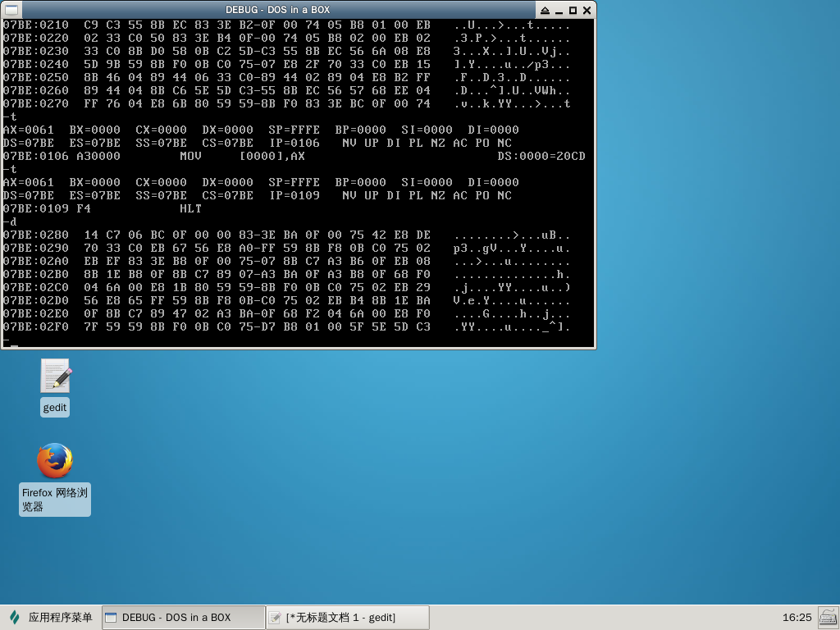Image resolution: width=840 pixels, height=630 pixels.
Task: Click the DEBUG - DOS in a BOX title bar
Action: [x=279, y=10]
